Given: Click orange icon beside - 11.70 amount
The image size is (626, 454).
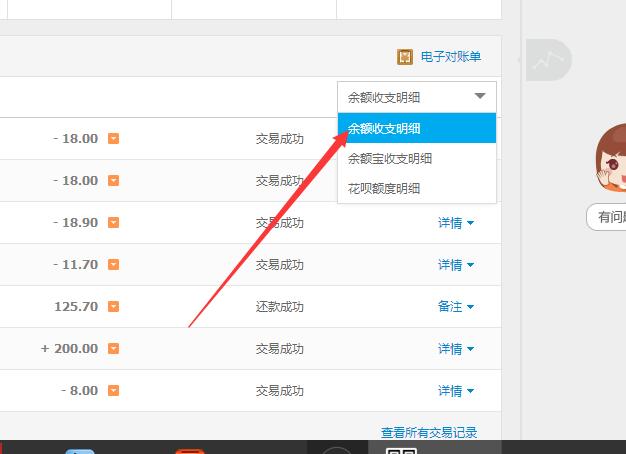Looking at the screenshot, I should tap(113, 264).
